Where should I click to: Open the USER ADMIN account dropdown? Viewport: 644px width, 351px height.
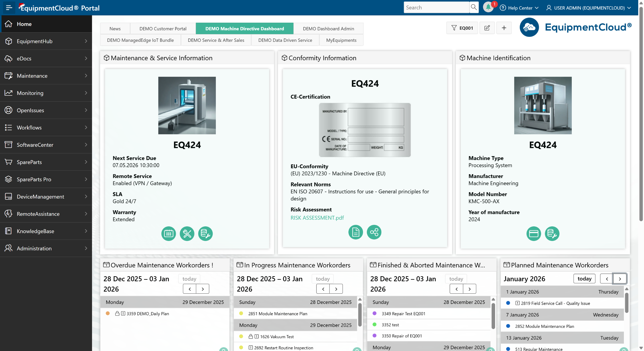(x=589, y=8)
